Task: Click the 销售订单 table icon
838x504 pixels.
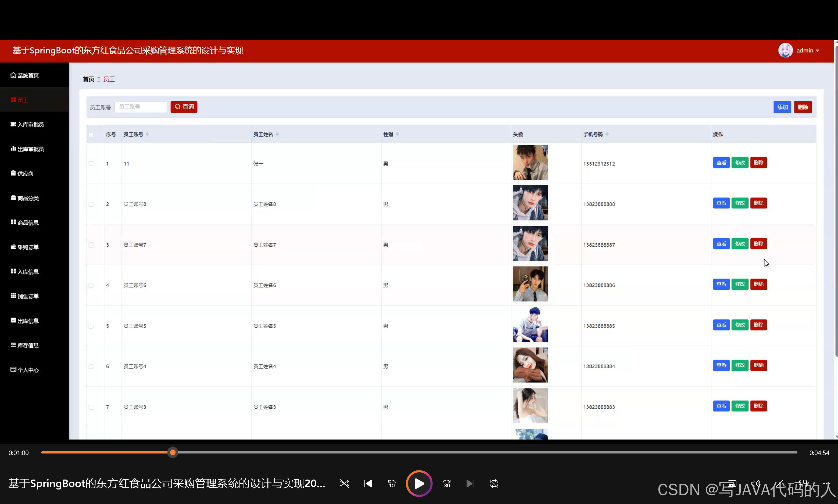Action: pos(13,296)
